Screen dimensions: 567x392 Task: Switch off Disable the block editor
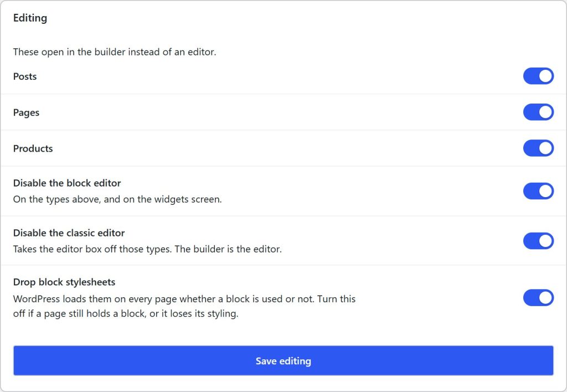pos(538,191)
